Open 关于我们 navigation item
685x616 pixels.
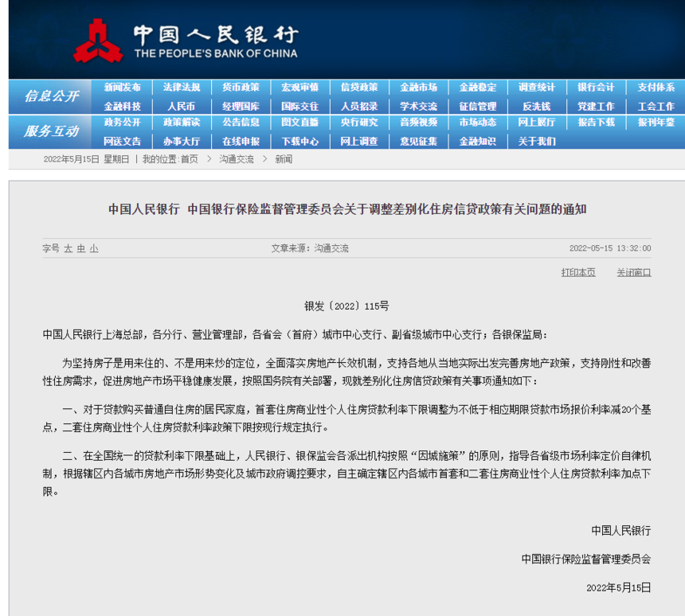537,142
